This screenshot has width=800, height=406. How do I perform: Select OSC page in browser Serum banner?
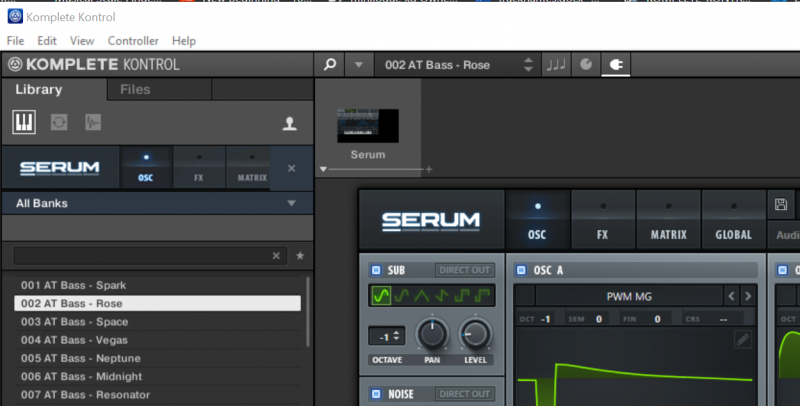tap(146, 168)
